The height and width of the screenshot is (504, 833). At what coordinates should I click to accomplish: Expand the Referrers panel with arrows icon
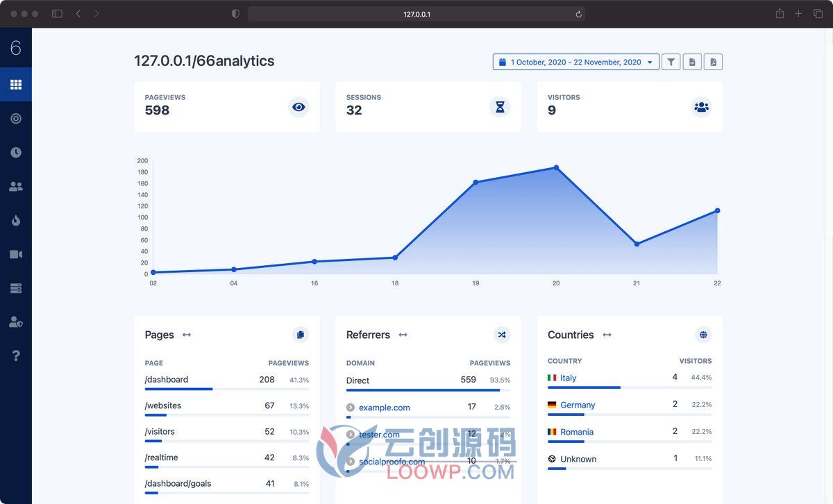(x=403, y=335)
